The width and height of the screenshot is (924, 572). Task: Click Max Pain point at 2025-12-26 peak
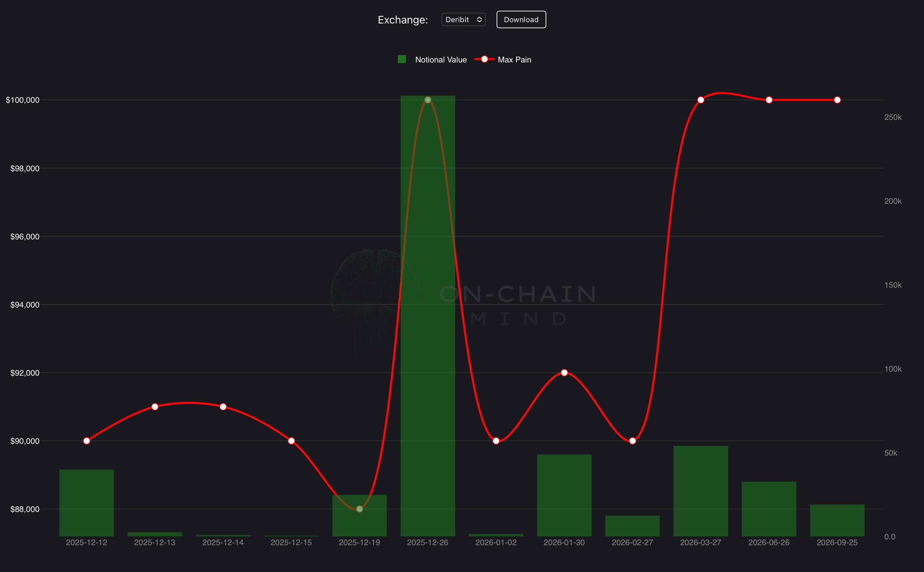point(427,100)
